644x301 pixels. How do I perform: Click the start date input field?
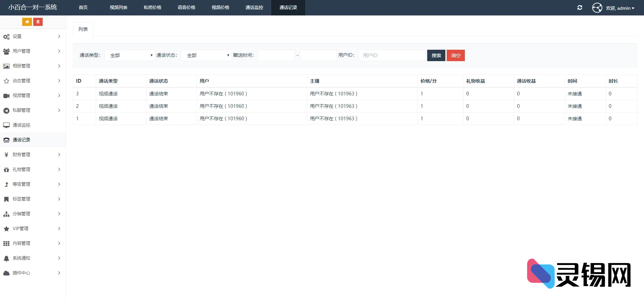(x=276, y=55)
